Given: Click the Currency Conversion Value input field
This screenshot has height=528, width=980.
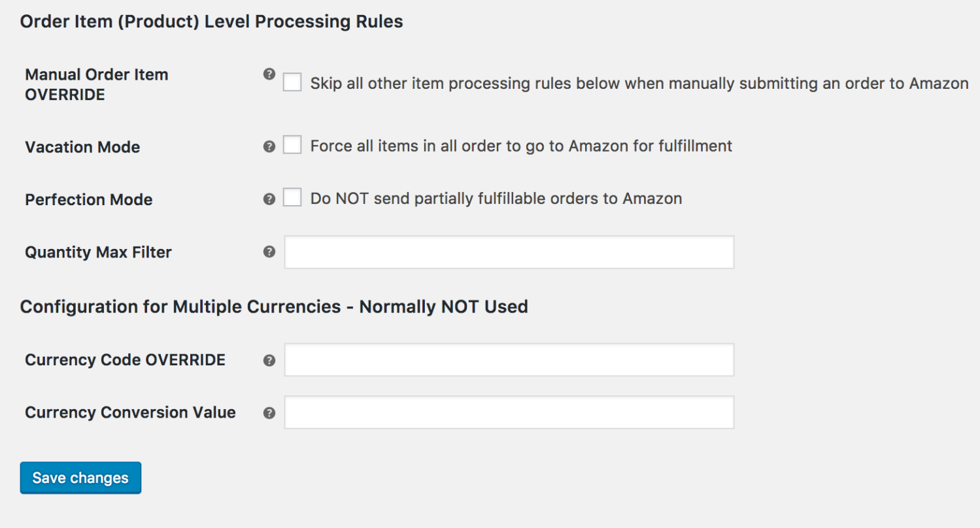Looking at the screenshot, I should pyautogui.click(x=509, y=412).
